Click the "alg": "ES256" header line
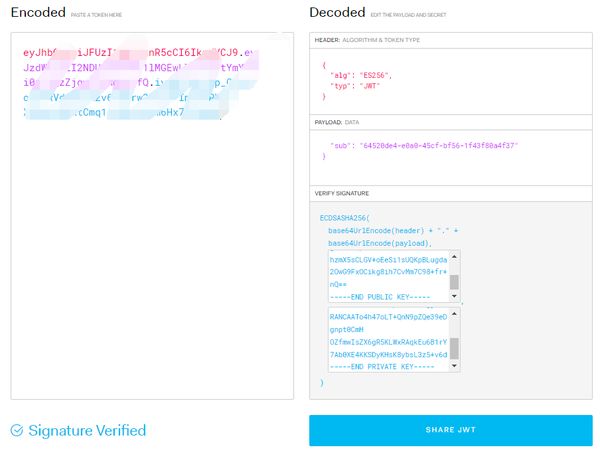The height and width of the screenshot is (457, 600). [x=361, y=75]
